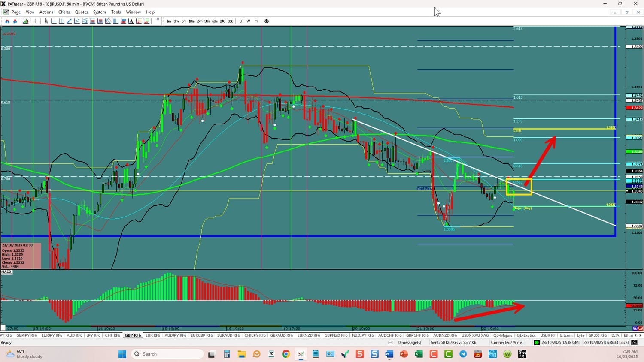644x362 pixels.
Task: Expand the toolbar overflow chevron
Action: click(158, 20)
